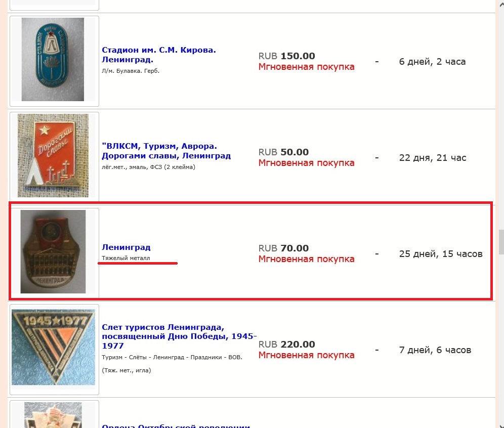Click the '25 дней, 15 часов' time remaining
The width and height of the screenshot is (504, 428).
440,254
